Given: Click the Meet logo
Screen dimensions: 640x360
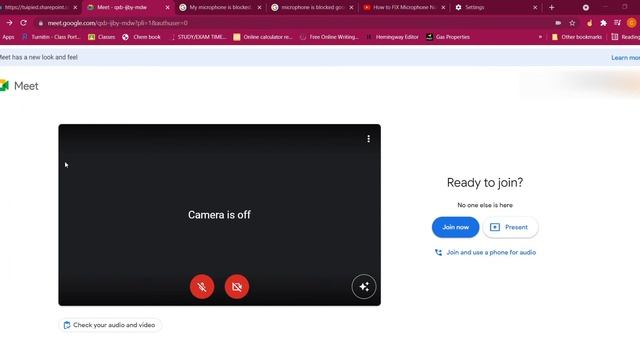Looking at the screenshot, I should [19, 86].
